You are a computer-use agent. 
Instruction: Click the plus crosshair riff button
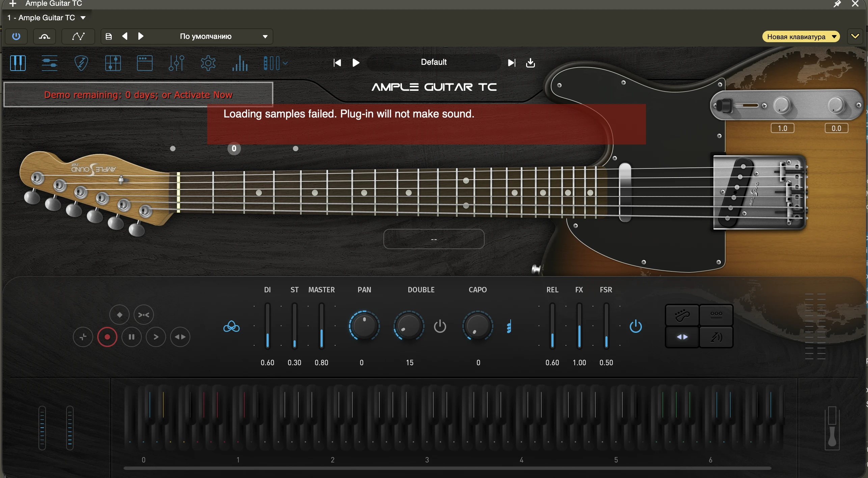click(x=83, y=337)
